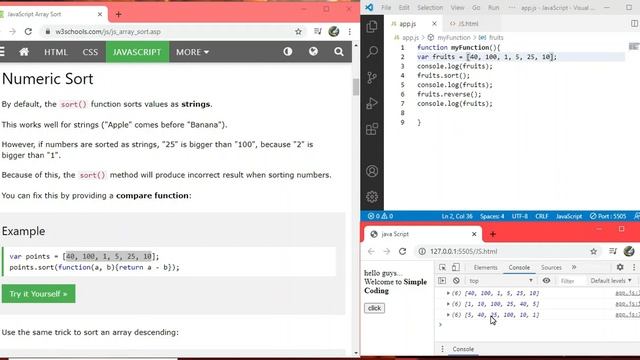The image size is (640, 360).
Task: Click CRLF in VS Code status bar
Action: pyautogui.click(x=541, y=216)
